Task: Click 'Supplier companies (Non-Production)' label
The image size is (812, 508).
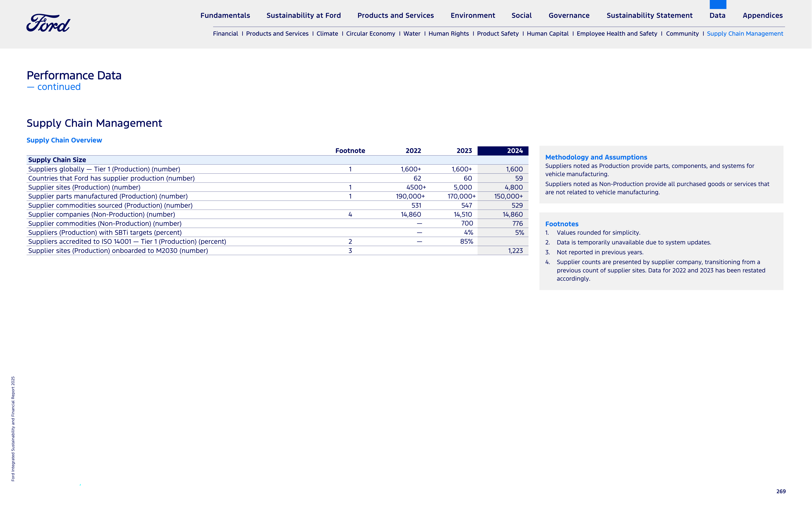Action: (x=101, y=214)
